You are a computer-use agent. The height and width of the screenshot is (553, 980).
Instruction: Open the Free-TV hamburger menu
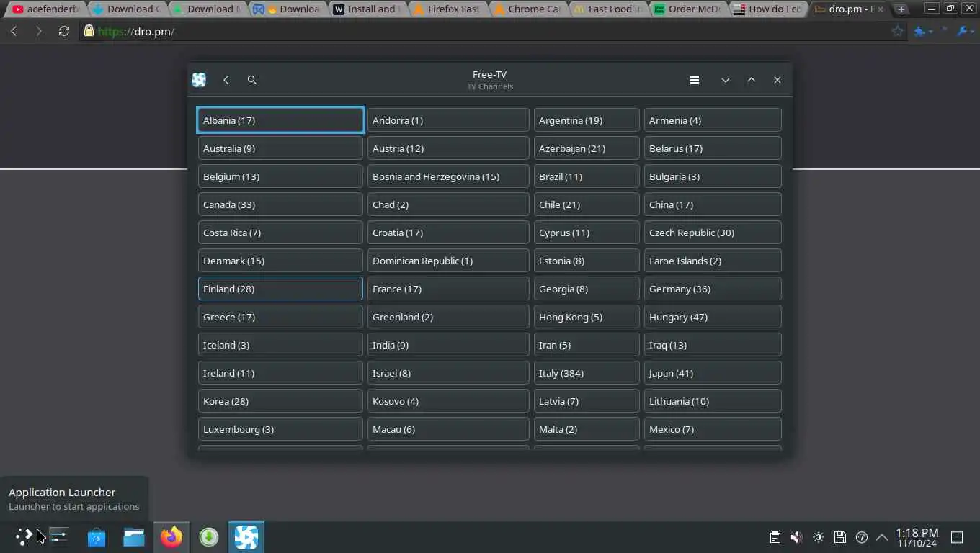[695, 80]
